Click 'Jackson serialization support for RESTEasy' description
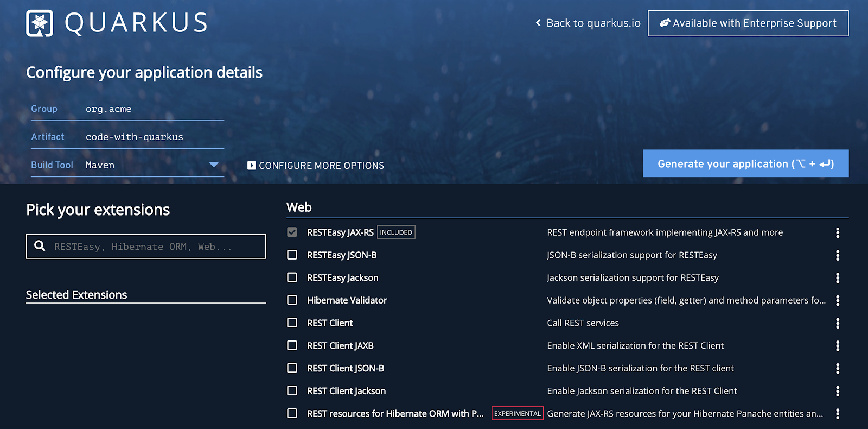Screen dimensions: 868x429 point(633,277)
